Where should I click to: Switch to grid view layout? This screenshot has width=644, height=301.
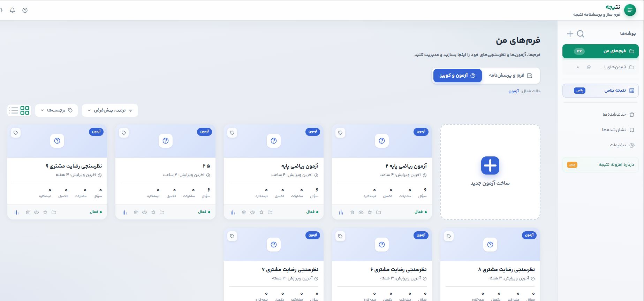(25, 110)
